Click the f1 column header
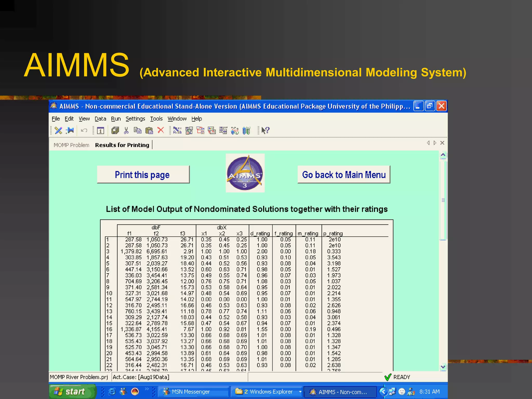Image resolution: width=532 pixels, height=399 pixels. 129,233
